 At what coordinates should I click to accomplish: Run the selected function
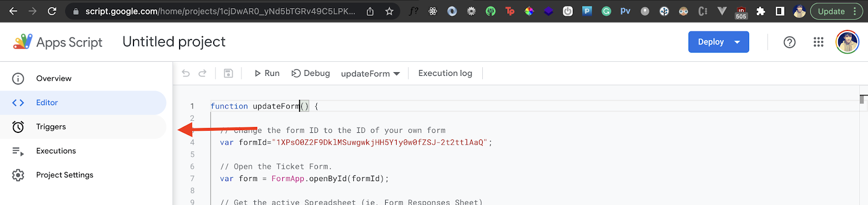[267, 73]
